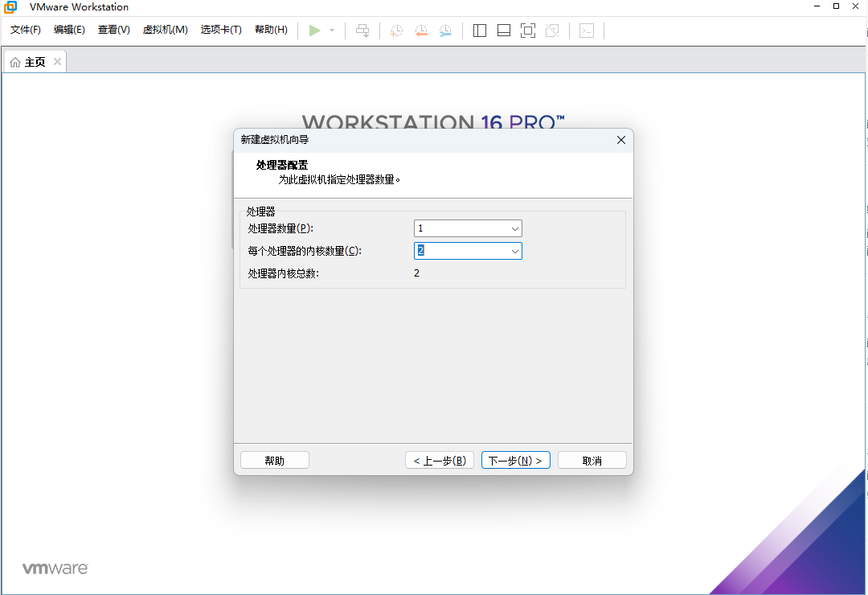The image size is (868, 595).
Task: Open the 编辑(E) menu
Action: pyautogui.click(x=69, y=30)
